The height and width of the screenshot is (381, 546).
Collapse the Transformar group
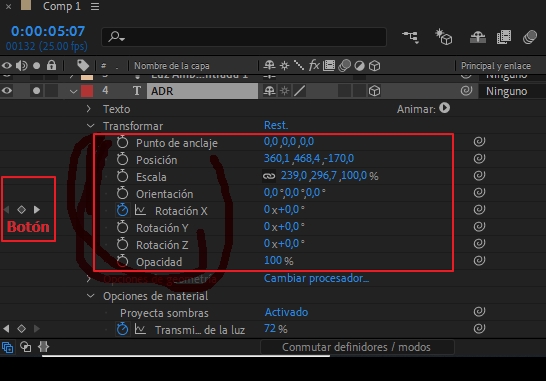[90, 126]
